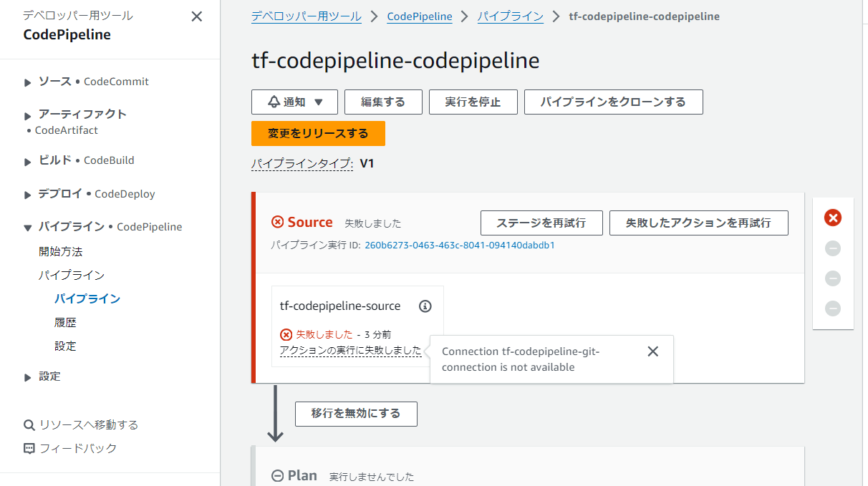Image resolution: width=868 pixels, height=486 pixels.
Task: Go to CodePipeline breadcrumb link
Action: tap(420, 16)
